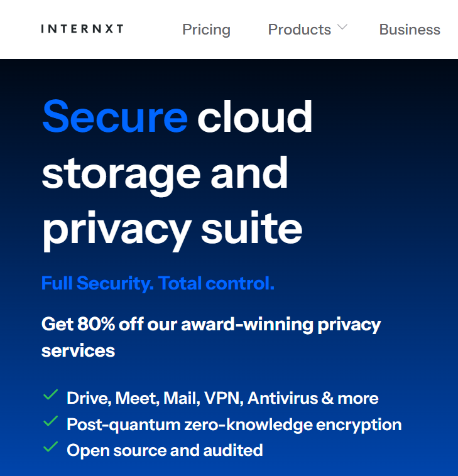Open the Pricing page
The image size is (458, 476).
click(x=206, y=30)
